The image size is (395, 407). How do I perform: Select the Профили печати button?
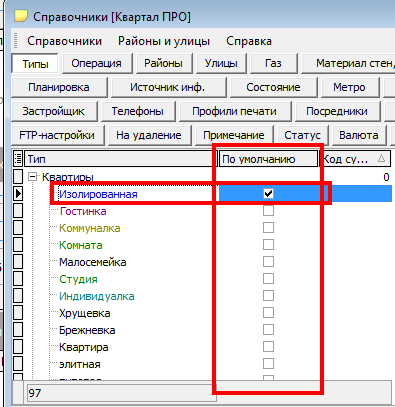coord(234,111)
